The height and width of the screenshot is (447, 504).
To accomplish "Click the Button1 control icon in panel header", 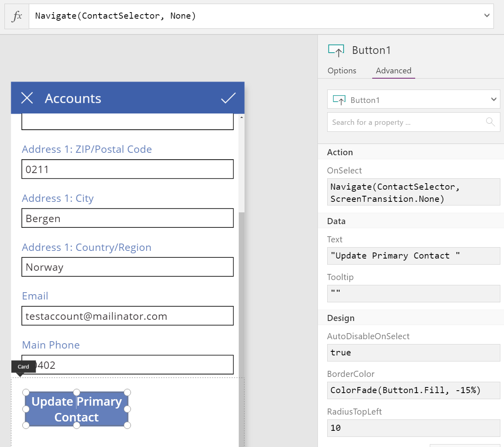I will click(x=336, y=50).
